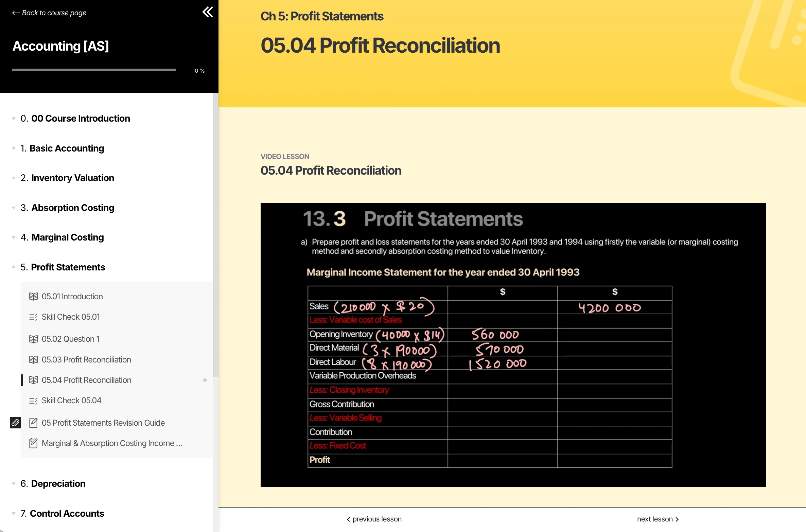
Task: Collapse sidebar with double chevron icon
Action: [207, 12]
